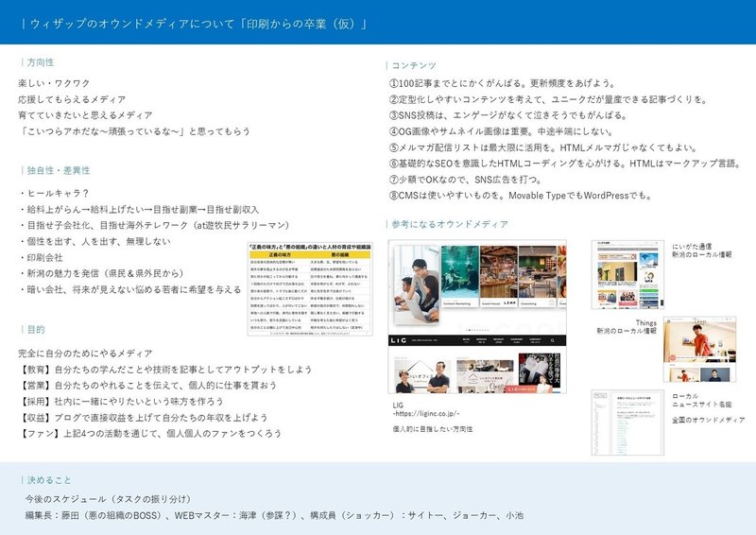
Task: Click the 【営業】 line
Action: click(147, 386)
